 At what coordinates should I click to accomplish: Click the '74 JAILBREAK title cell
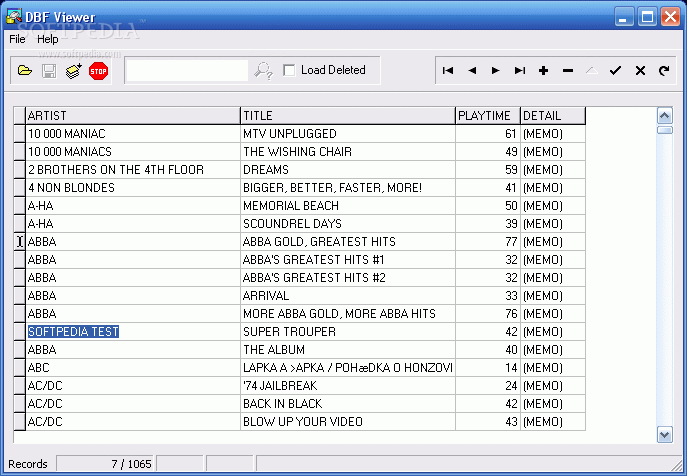[348, 385]
